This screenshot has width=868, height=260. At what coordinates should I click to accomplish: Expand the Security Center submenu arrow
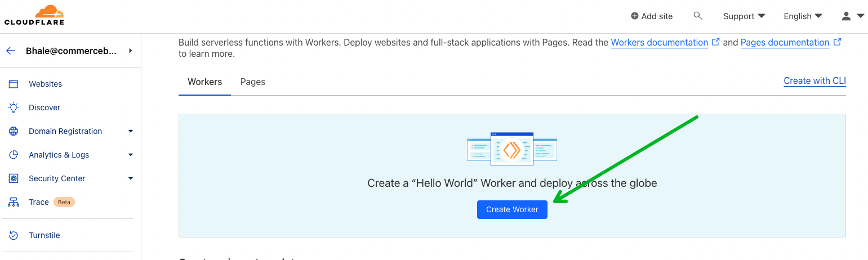pyautogui.click(x=131, y=178)
